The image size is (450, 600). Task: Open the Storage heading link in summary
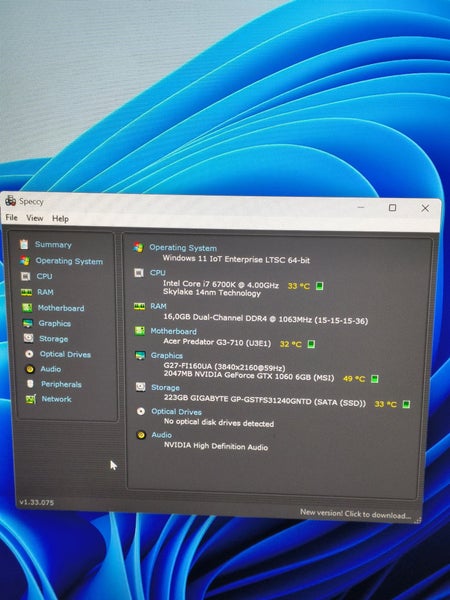[x=165, y=388]
